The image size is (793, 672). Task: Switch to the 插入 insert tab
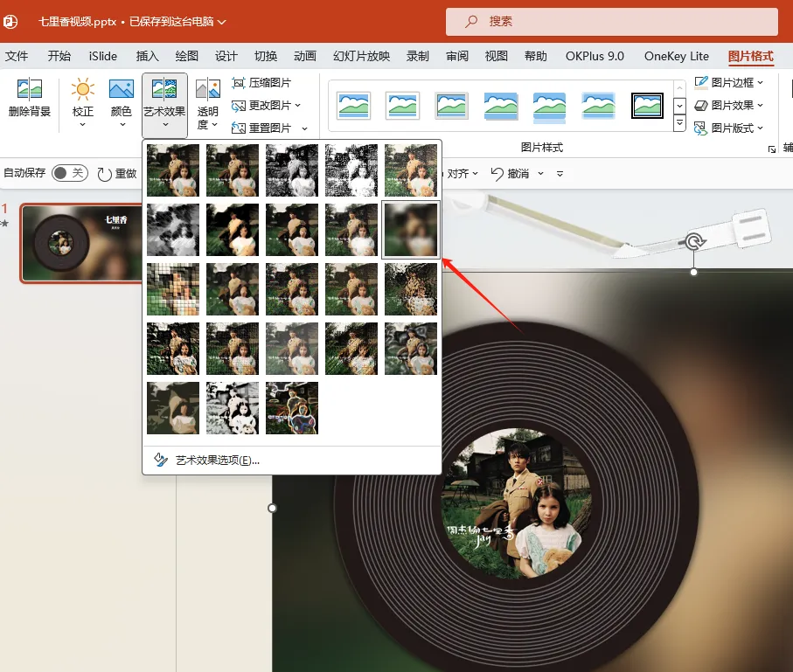[x=147, y=56]
